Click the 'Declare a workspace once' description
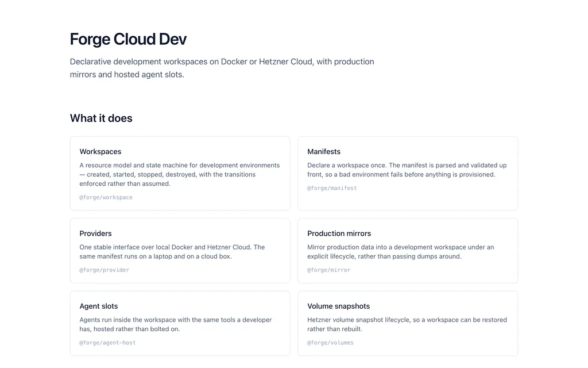This screenshot has width=588, height=368. pos(407,170)
